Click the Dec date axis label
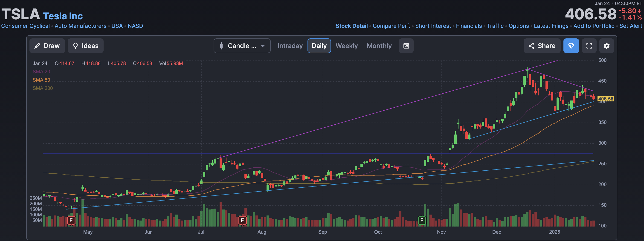Viewport: 644px width, 241px height. tap(496, 232)
